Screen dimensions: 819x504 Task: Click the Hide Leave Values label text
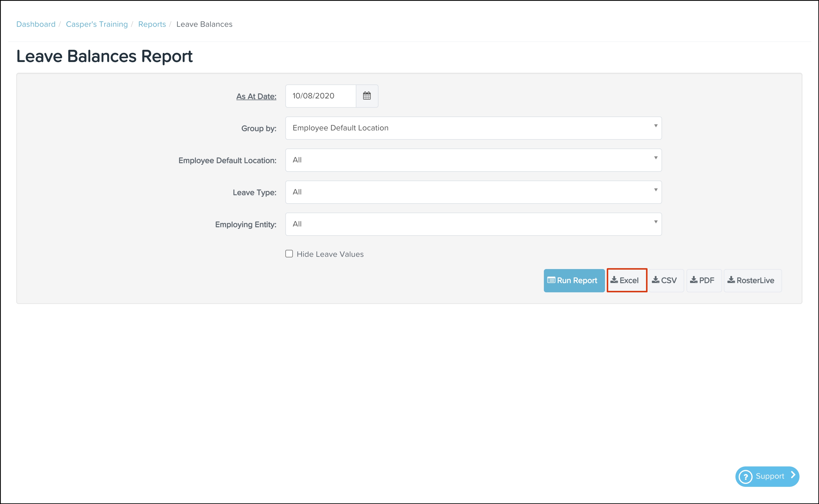click(x=330, y=254)
